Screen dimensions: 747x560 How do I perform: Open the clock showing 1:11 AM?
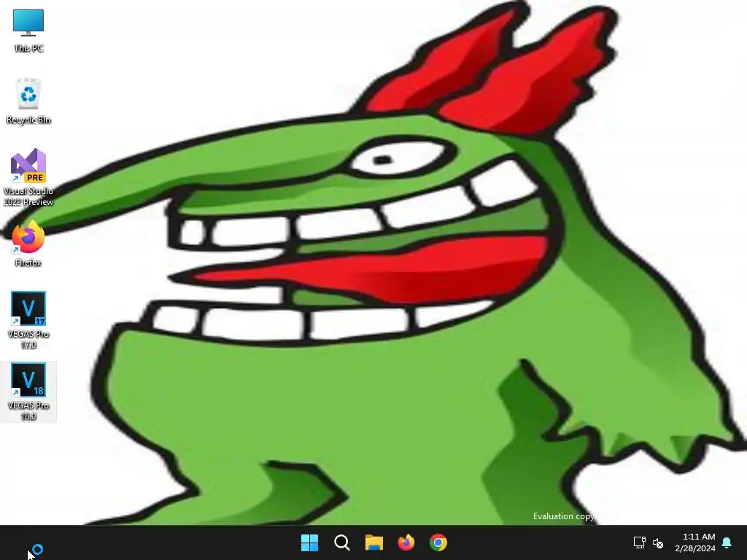698,537
